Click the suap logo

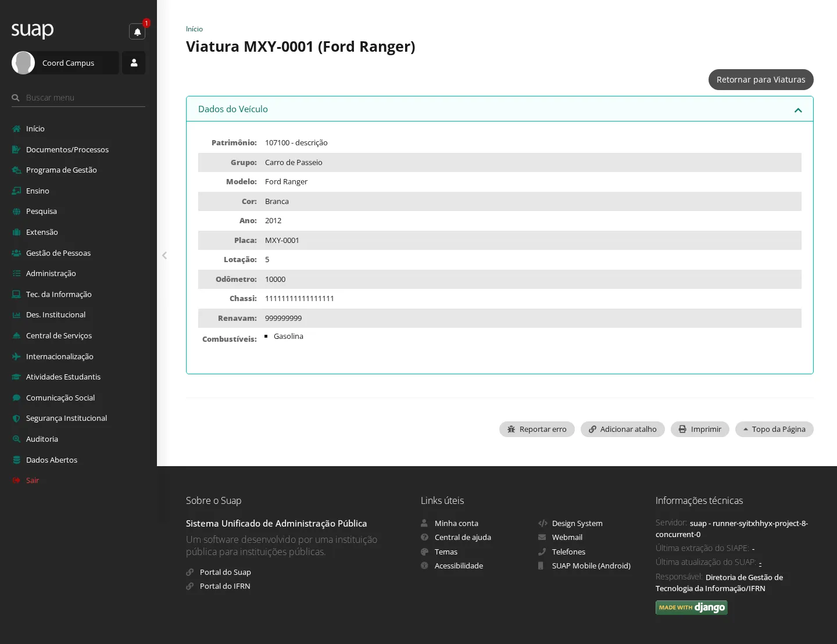click(33, 30)
